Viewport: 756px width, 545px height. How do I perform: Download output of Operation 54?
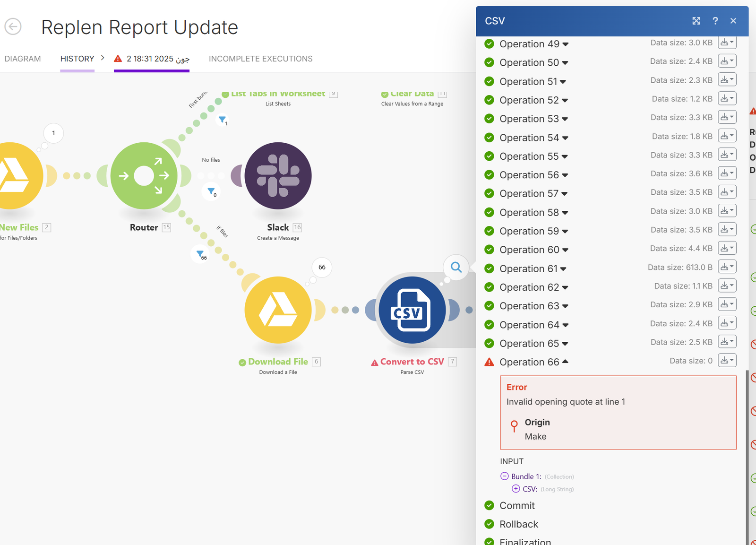click(x=727, y=136)
